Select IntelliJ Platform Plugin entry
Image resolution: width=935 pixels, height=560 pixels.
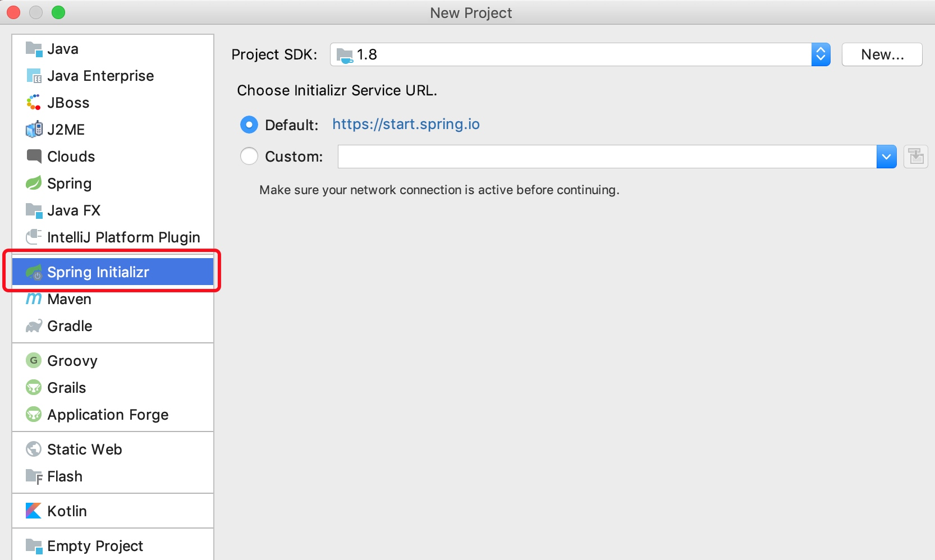(113, 237)
